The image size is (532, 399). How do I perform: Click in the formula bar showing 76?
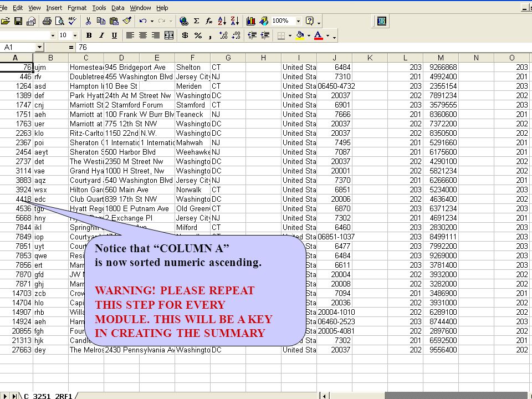(303, 48)
